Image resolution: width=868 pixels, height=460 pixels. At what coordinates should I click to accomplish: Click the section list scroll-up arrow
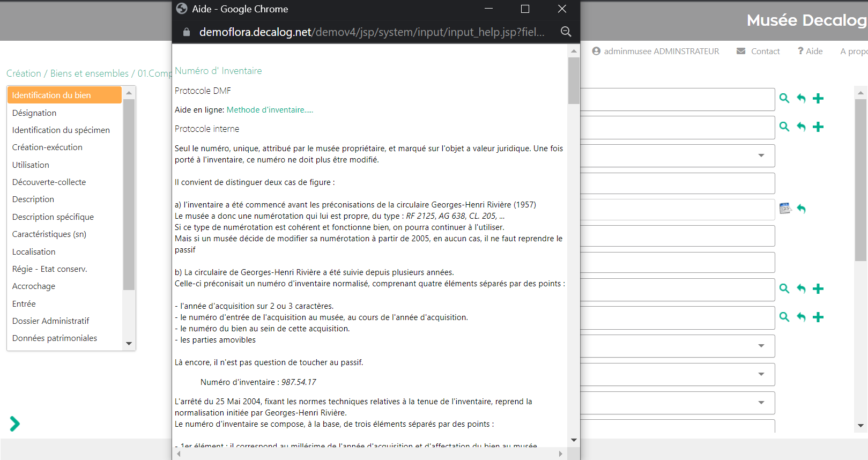click(129, 93)
